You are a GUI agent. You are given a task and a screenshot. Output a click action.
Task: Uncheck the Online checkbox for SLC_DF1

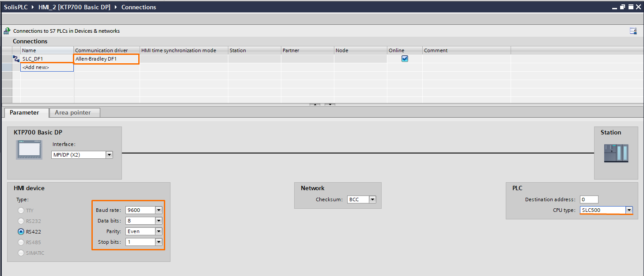405,58
